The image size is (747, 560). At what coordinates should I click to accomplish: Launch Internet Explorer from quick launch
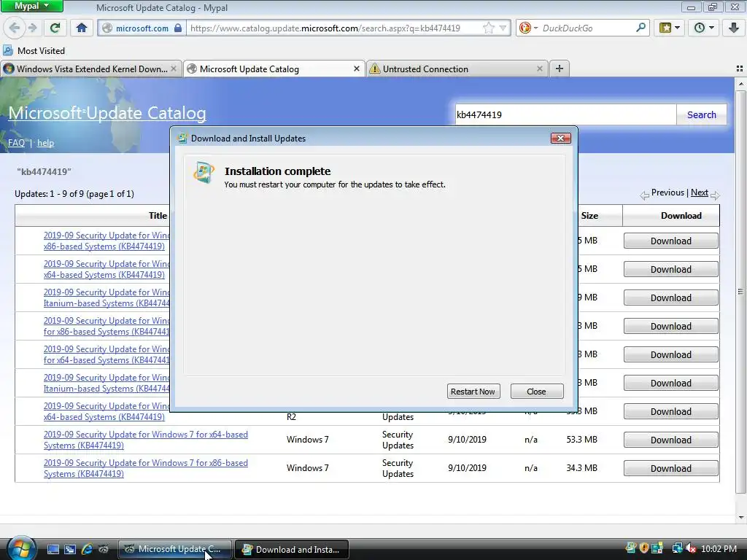pos(87,549)
